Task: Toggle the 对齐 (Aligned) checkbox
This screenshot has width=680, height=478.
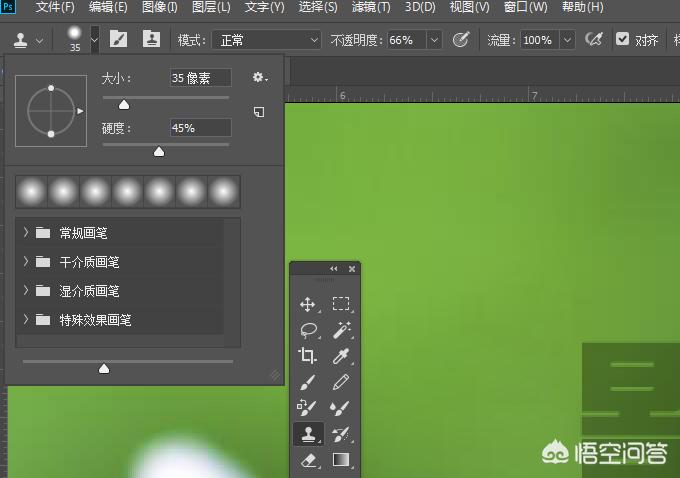Action: [x=622, y=40]
